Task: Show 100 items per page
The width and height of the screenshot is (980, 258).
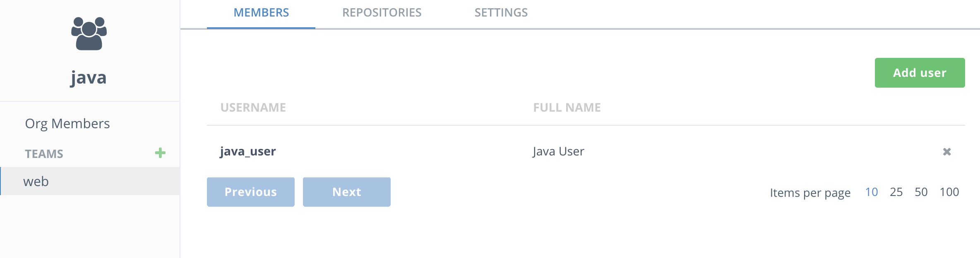Action: [x=949, y=192]
